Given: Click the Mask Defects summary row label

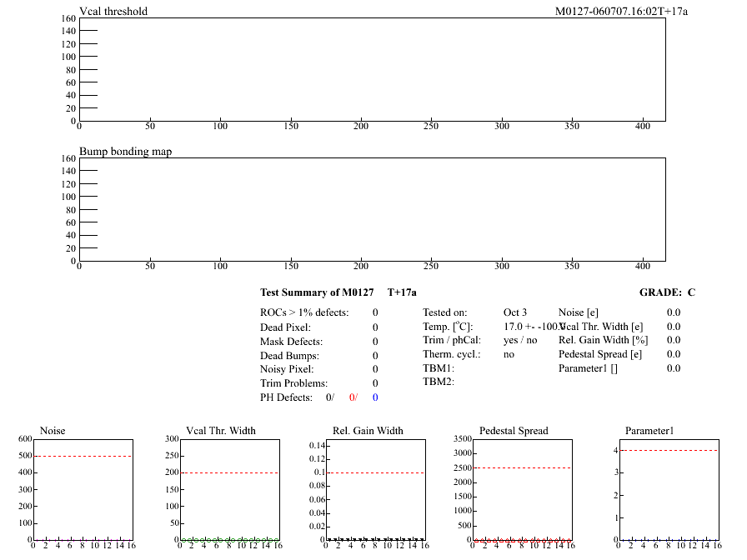Looking at the screenshot, I should 291,342.
